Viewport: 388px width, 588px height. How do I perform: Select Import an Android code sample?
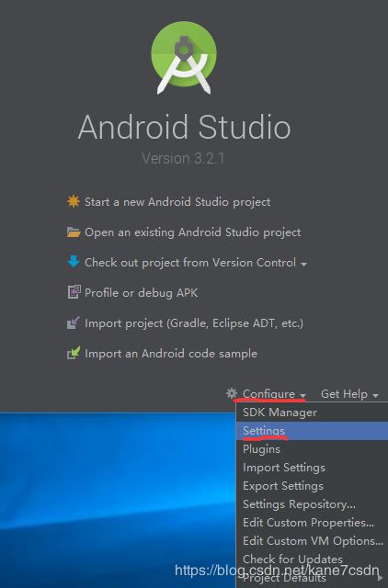171,353
